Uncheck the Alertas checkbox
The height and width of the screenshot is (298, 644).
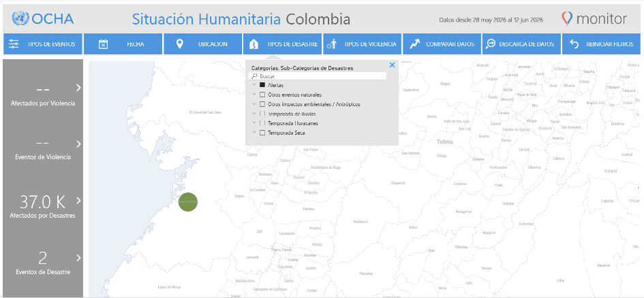262,85
